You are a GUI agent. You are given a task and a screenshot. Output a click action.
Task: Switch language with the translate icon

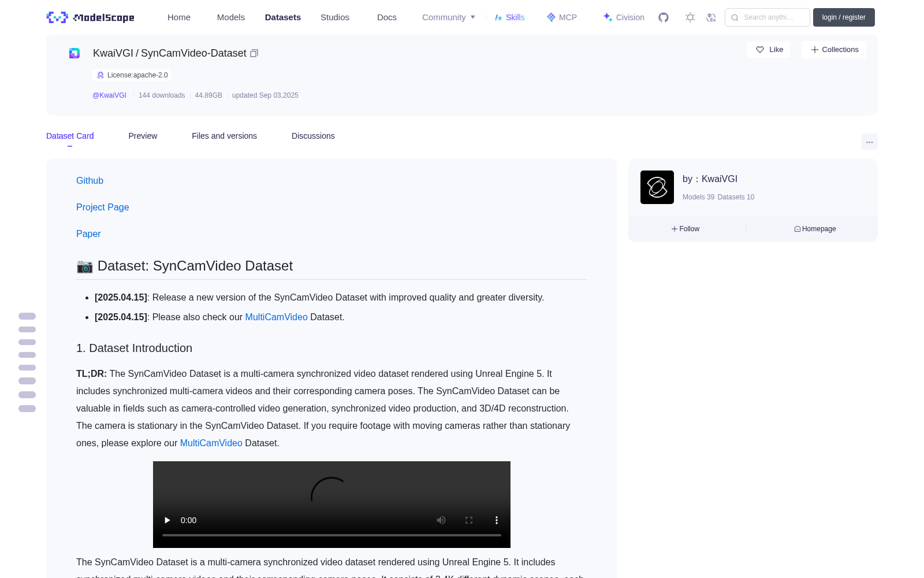pyautogui.click(x=711, y=17)
